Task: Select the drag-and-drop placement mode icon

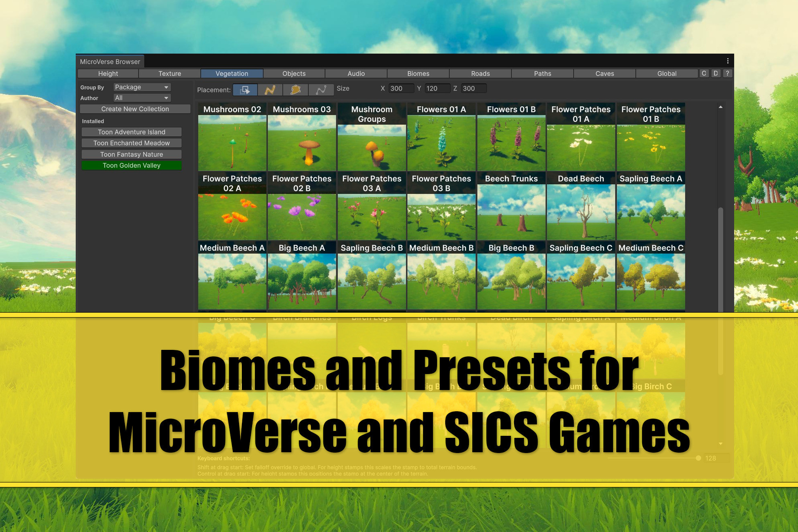Action: point(245,90)
